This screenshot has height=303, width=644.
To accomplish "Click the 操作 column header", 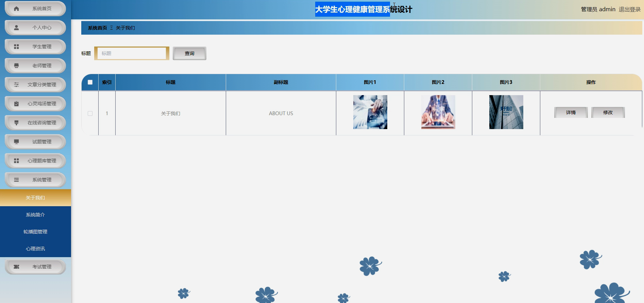I will point(591,82).
